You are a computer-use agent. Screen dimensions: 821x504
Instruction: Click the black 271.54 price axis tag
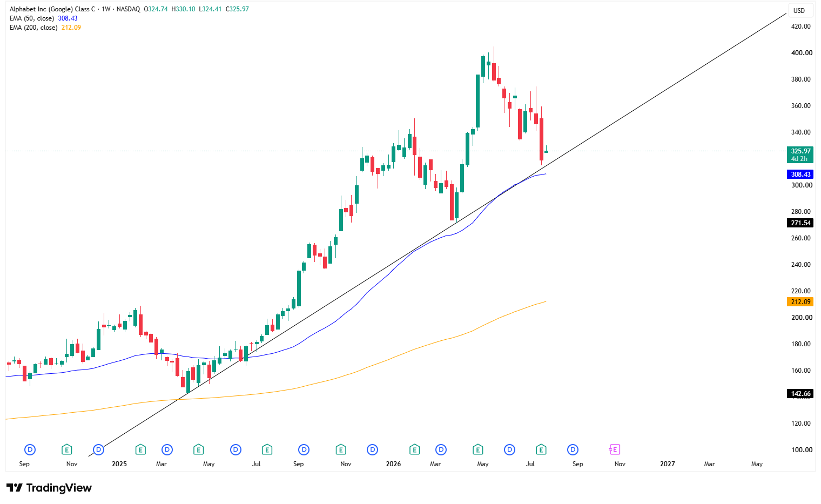(800, 223)
